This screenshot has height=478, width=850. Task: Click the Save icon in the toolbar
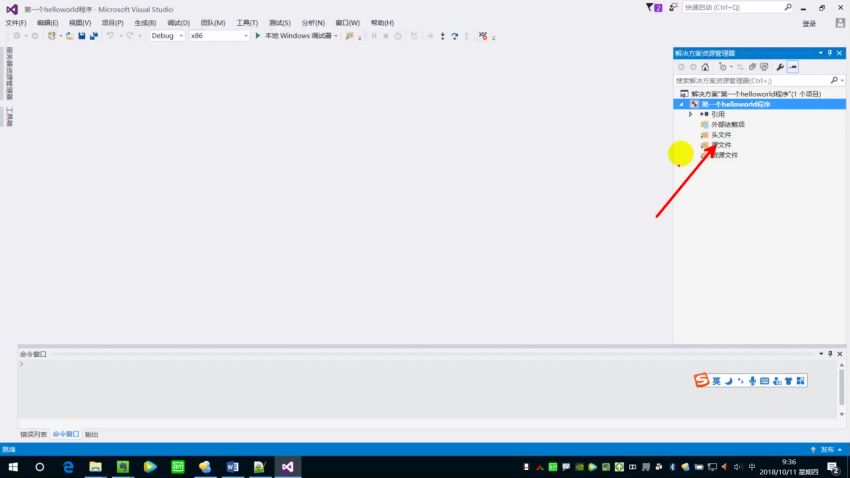click(x=81, y=36)
